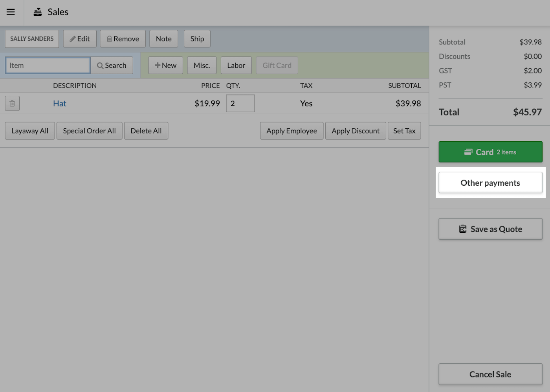Create a New item
This screenshot has height=392, width=550.
165,66
